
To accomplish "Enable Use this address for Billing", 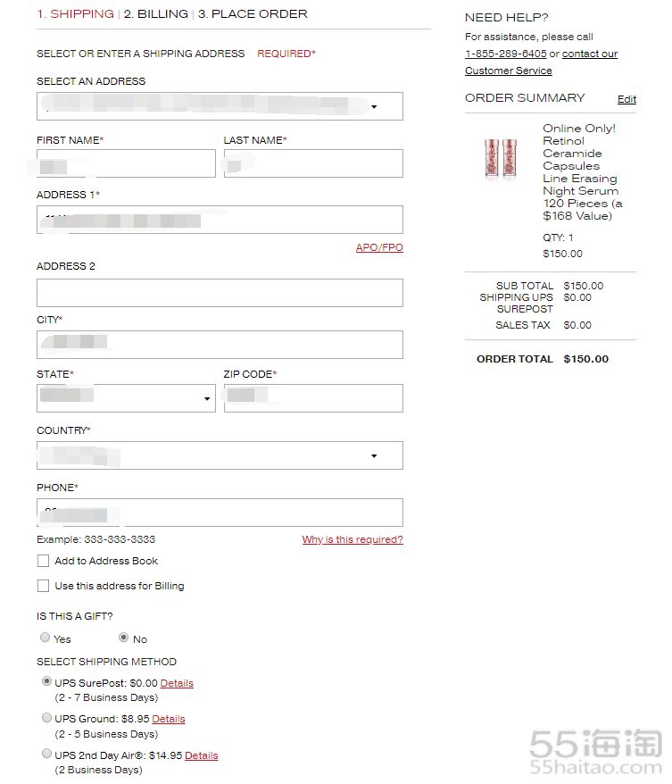I will coord(44,586).
